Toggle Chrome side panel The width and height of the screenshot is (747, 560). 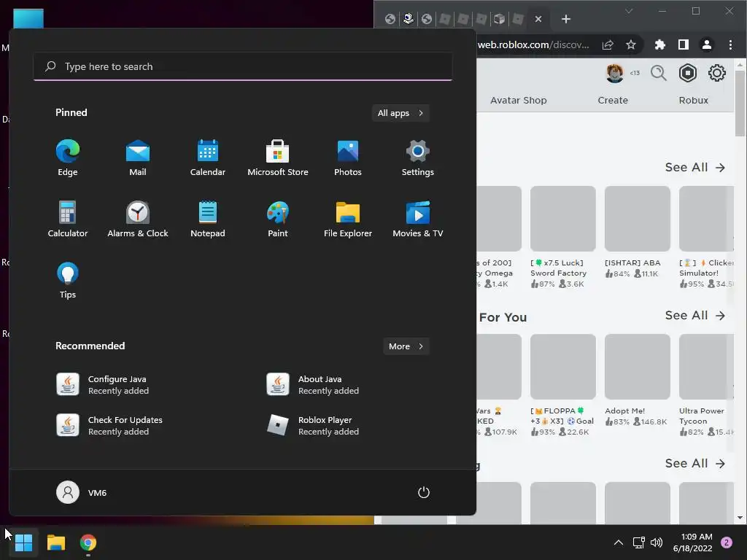point(683,44)
